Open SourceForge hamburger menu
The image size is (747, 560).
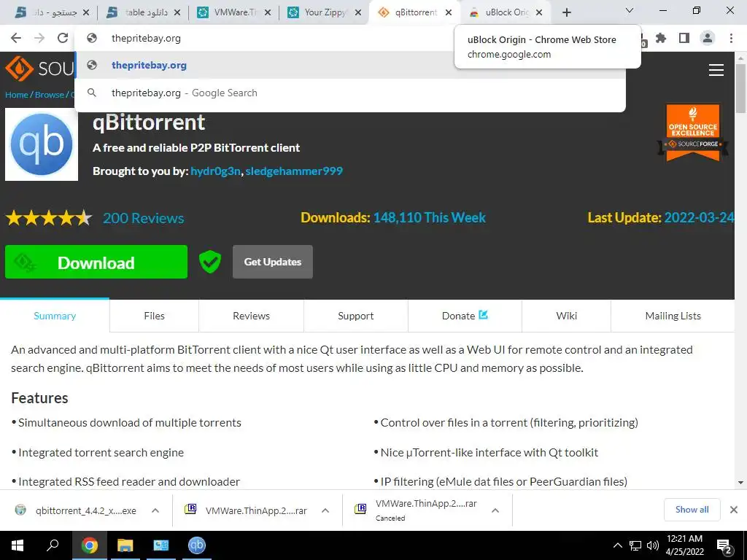pyautogui.click(x=716, y=70)
